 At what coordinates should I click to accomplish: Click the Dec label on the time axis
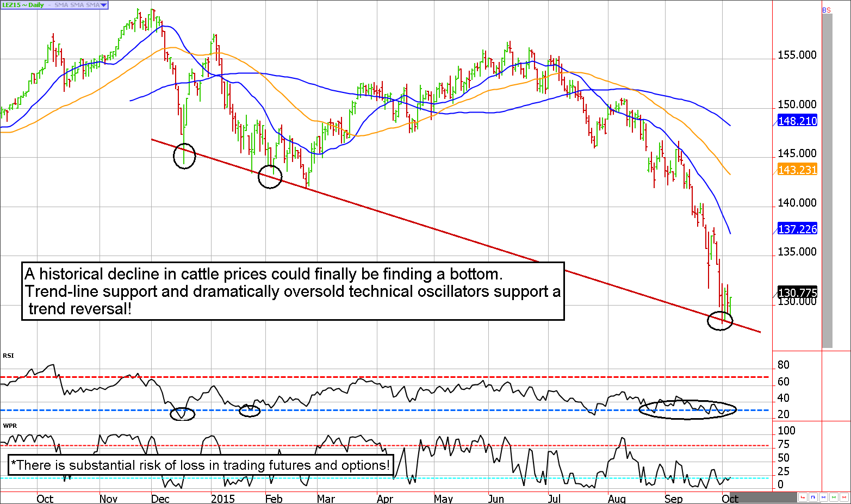pos(160,499)
